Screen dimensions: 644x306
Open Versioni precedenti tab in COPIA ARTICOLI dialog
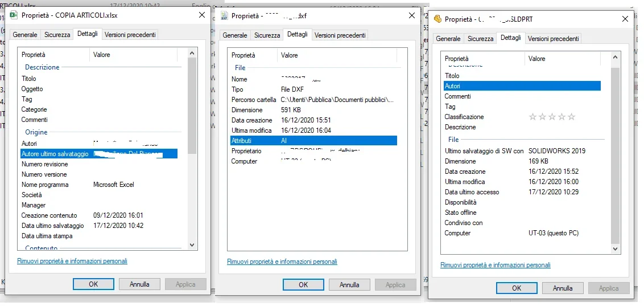coord(130,35)
